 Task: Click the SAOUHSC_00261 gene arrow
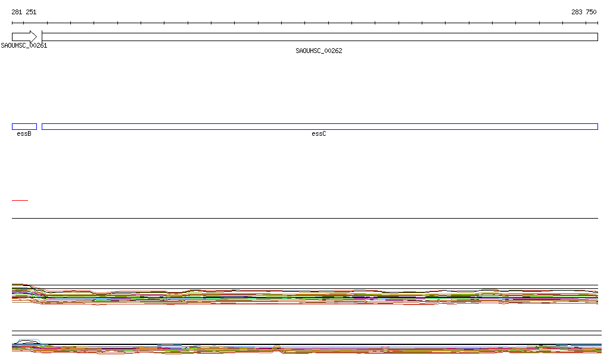pyautogui.click(x=24, y=37)
